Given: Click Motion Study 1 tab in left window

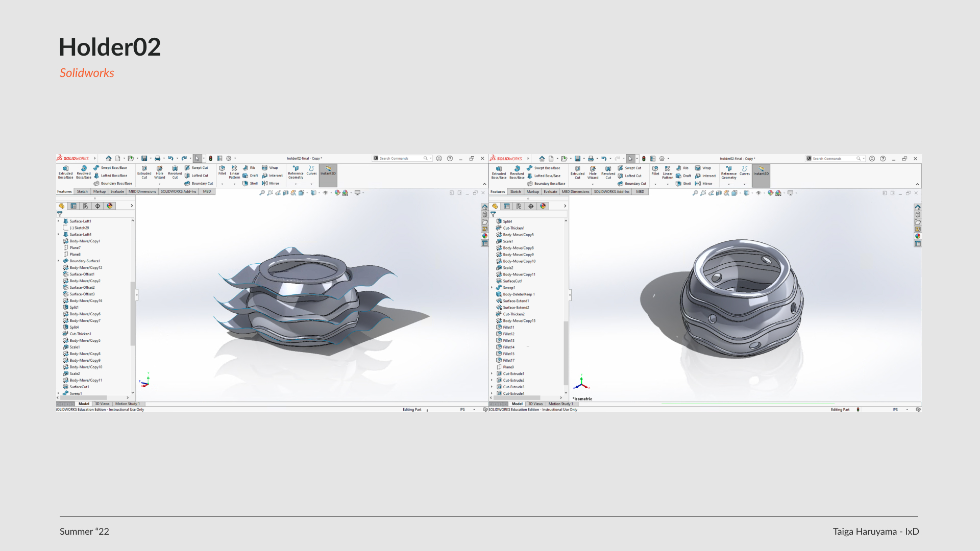Looking at the screenshot, I should [x=127, y=404].
